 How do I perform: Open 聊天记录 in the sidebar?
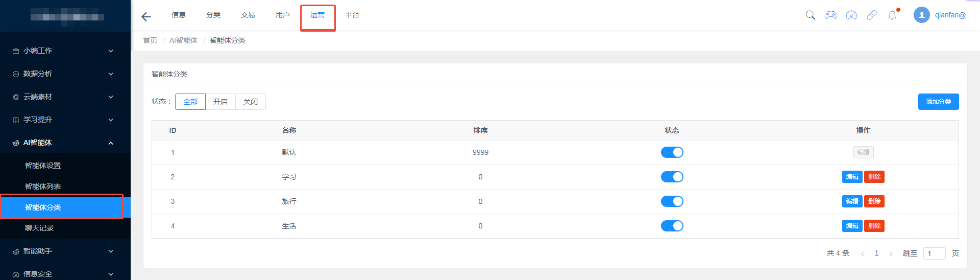(39, 228)
